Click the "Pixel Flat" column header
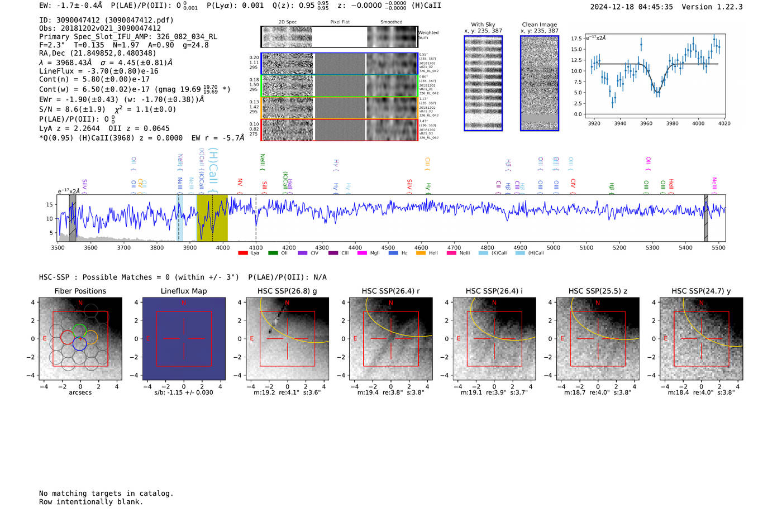 [340, 22]
